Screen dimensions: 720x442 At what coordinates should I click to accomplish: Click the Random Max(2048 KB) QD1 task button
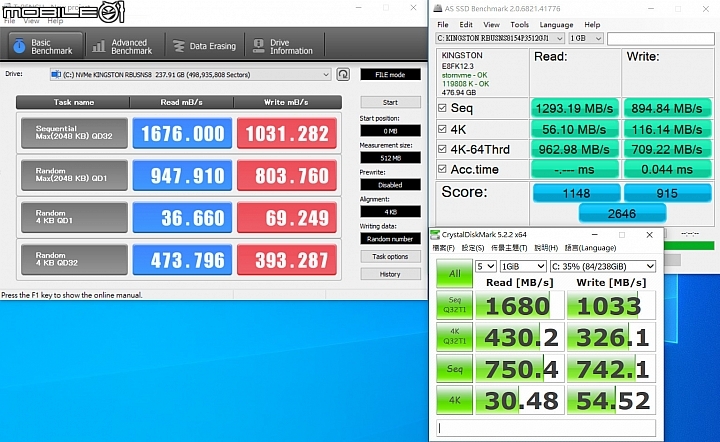tap(74, 174)
